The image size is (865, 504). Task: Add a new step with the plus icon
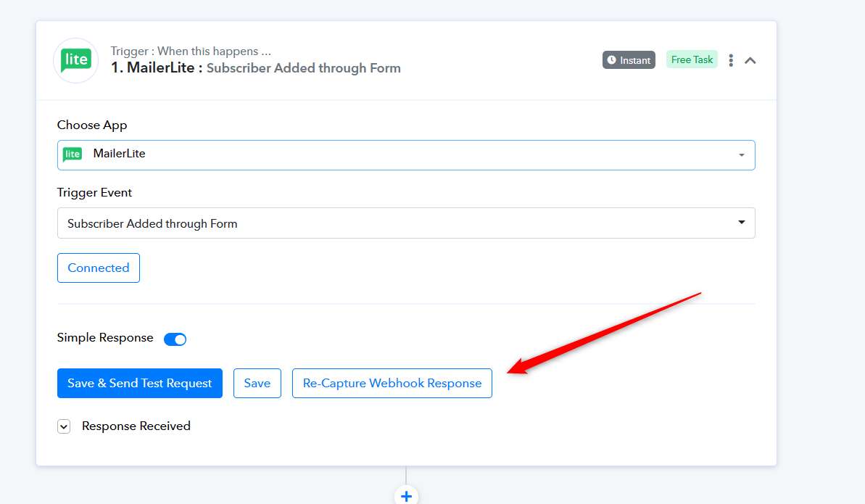click(x=406, y=496)
